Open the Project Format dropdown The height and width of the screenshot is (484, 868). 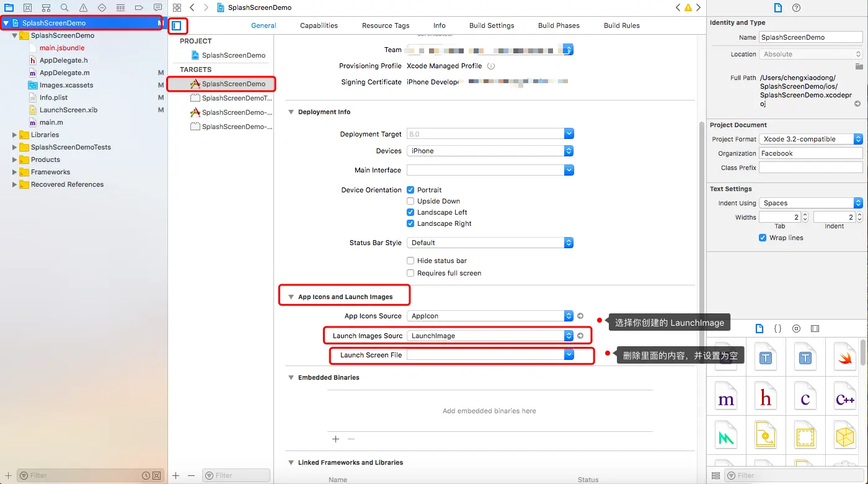[x=811, y=139]
